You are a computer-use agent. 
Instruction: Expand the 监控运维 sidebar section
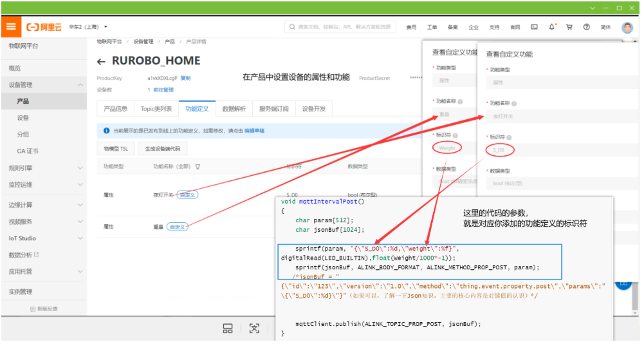tap(44, 185)
